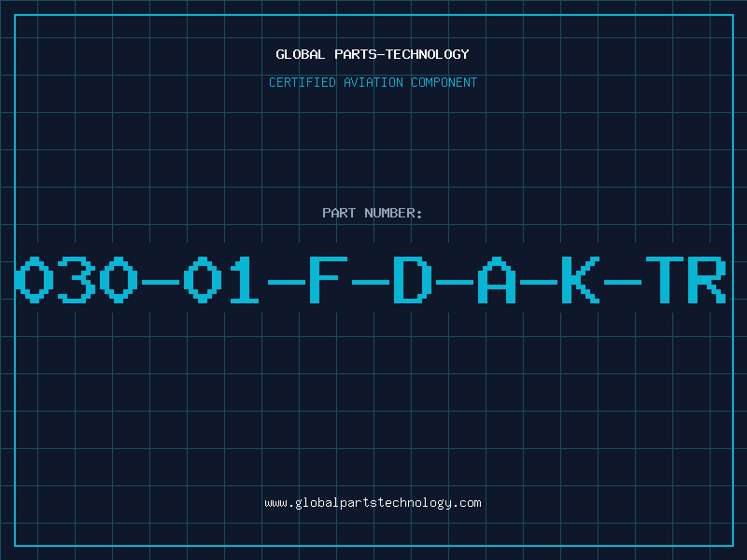
Task: Open the www.globalpartstechnology.com website link
Action: [x=373, y=503]
